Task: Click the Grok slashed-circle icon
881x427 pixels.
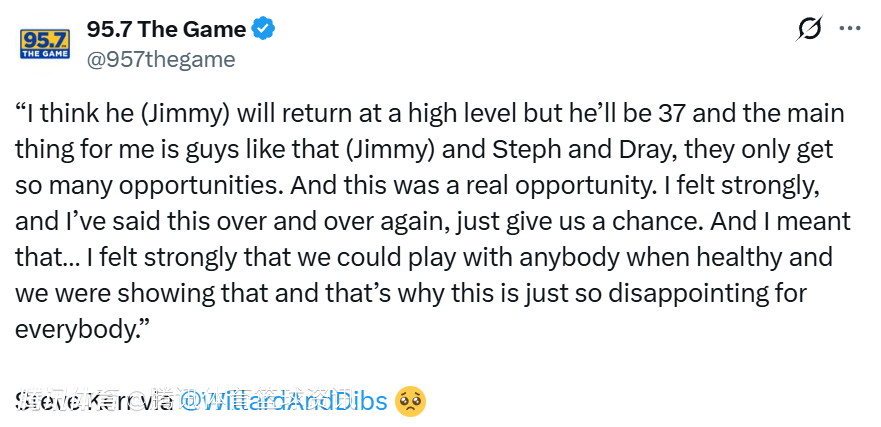Action: pyautogui.click(x=809, y=30)
